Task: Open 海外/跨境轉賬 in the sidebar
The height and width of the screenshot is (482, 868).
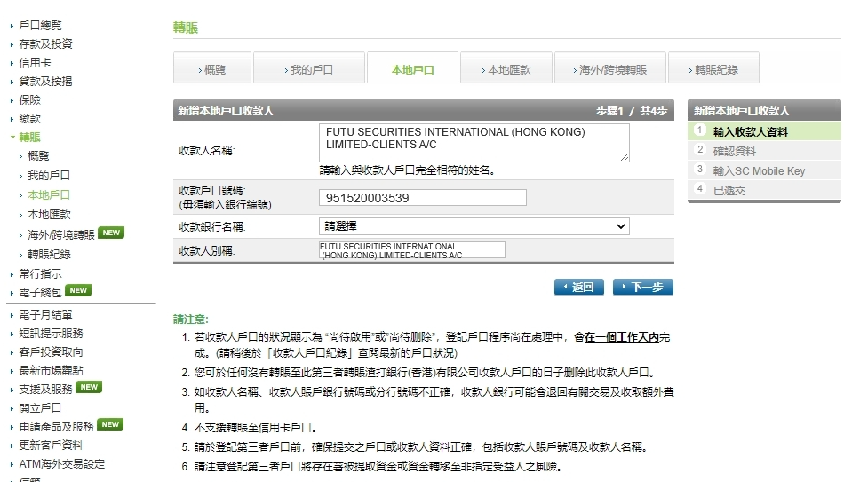Action: (x=61, y=235)
